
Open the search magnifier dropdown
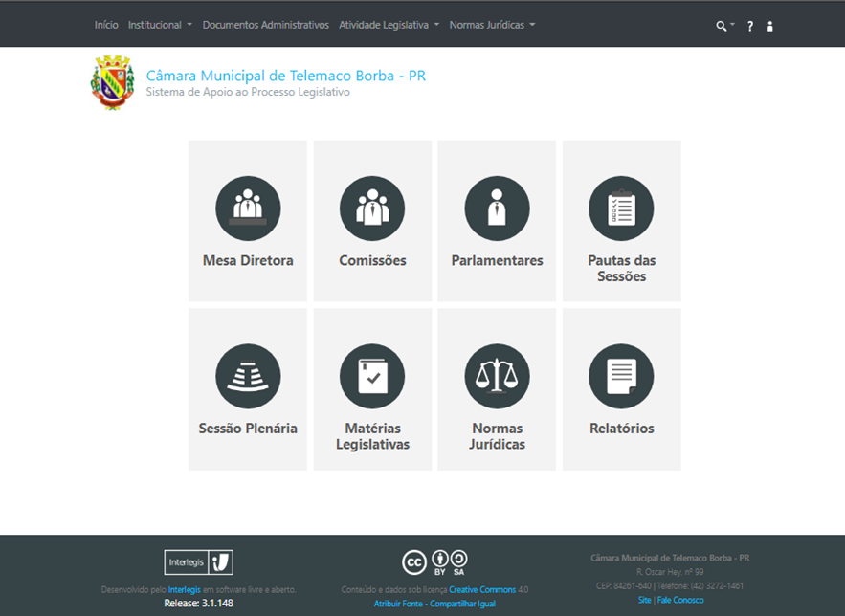[x=724, y=26]
